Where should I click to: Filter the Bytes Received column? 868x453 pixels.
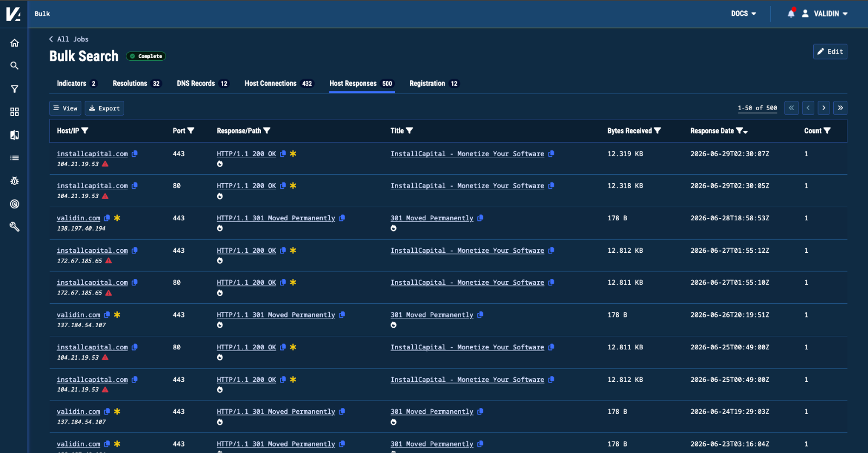point(658,131)
